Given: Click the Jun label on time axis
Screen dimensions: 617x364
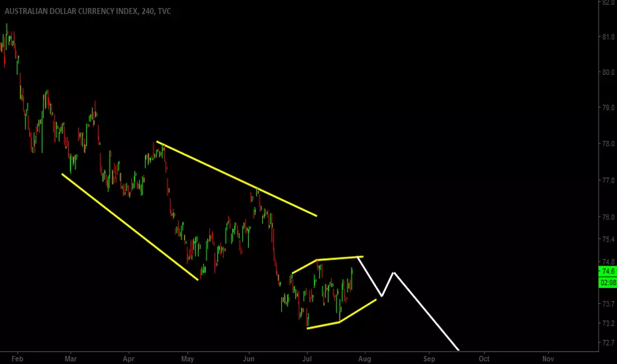Looking at the screenshot, I should click(249, 359).
